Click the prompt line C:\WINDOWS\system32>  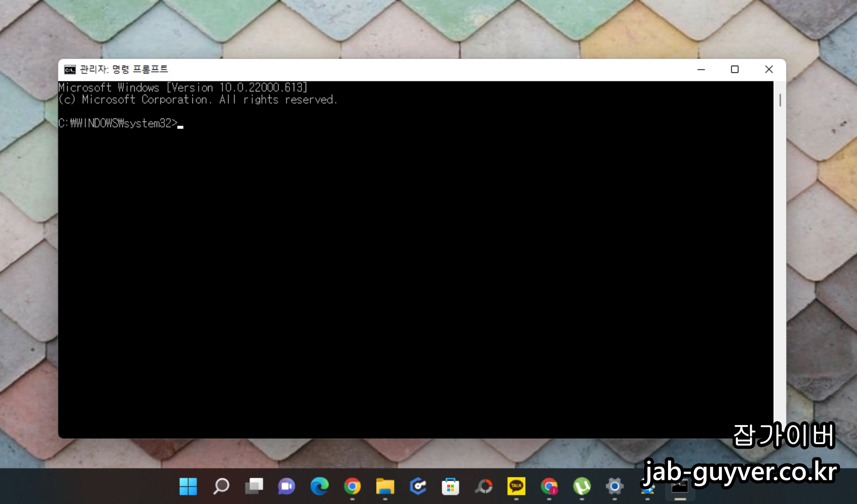coord(118,123)
